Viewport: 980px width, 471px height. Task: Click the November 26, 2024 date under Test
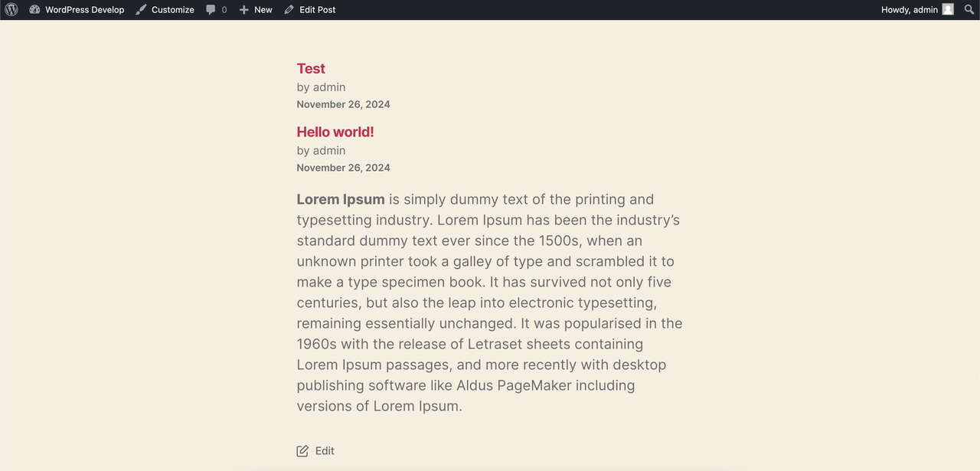tap(344, 104)
